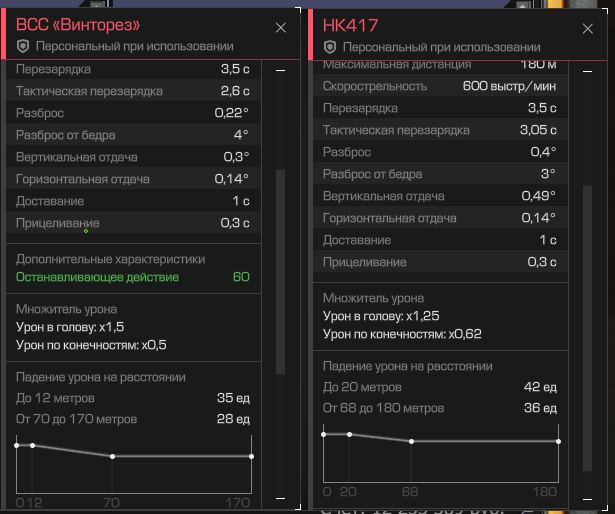
Task: Click the 20 m point on HK417 graph
Action: [349, 434]
